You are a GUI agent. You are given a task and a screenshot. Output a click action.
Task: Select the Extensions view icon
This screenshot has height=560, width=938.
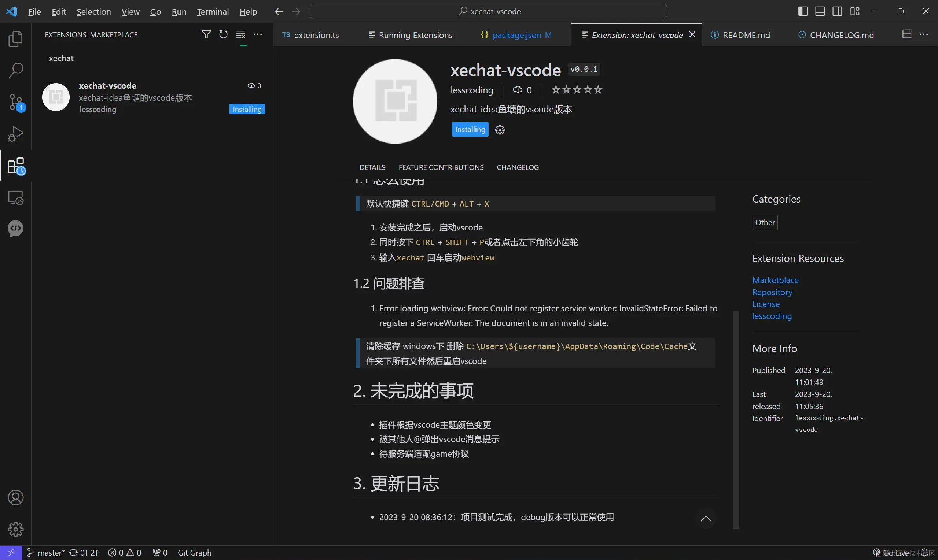[15, 166]
